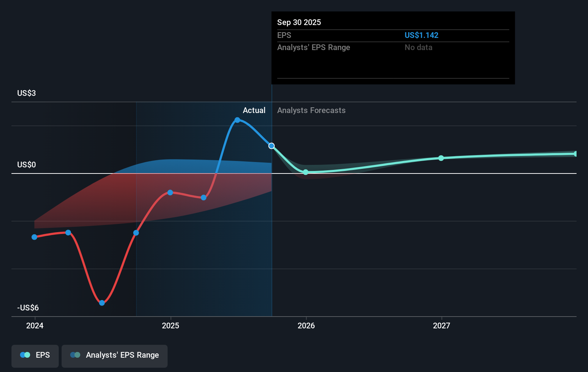Click the US$3 y-axis label
The width and height of the screenshot is (588, 372).
click(x=26, y=93)
